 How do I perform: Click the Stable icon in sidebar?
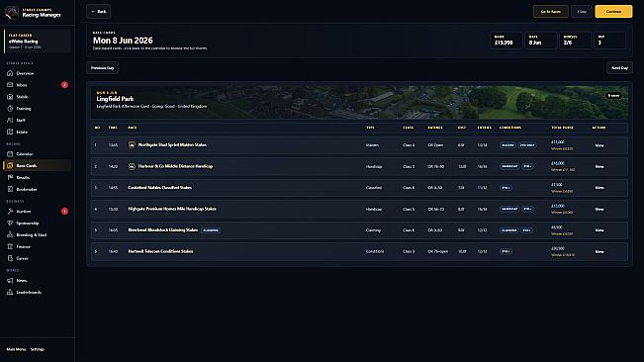[x=10, y=97]
